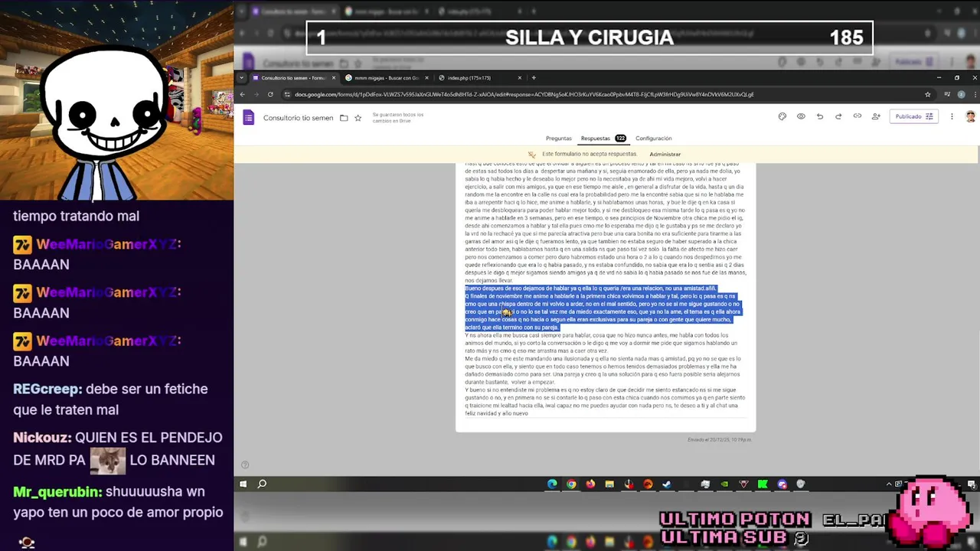Image resolution: width=980 pixels, height=551 pixels.
Task: Open the green Kick app taskbar icon
Action: coord(763,484)
